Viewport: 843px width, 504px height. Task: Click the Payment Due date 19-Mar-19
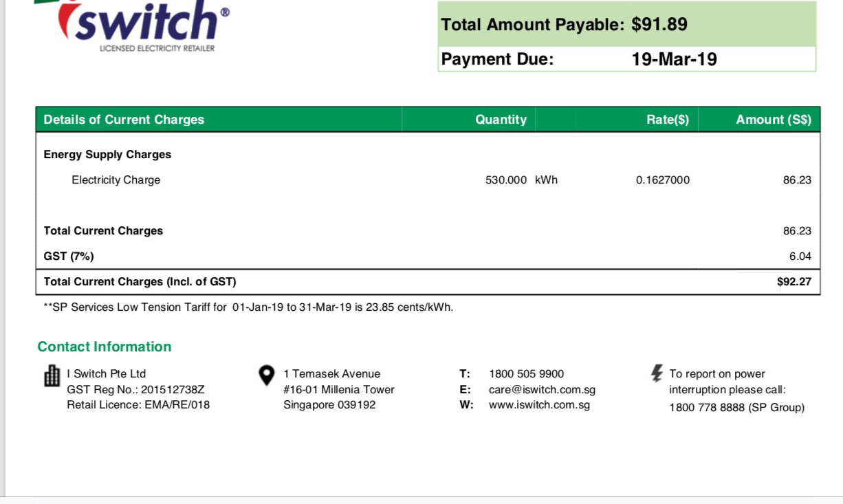pos(674,60)
